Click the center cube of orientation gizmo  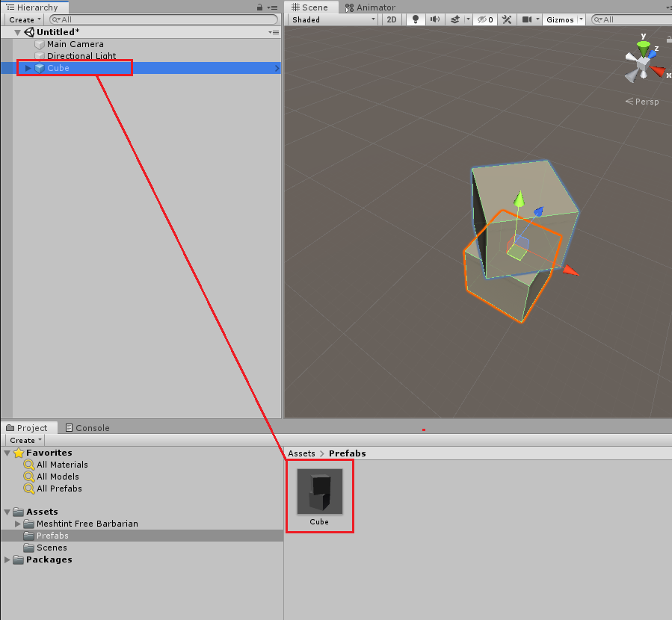(x=643, y=64)
